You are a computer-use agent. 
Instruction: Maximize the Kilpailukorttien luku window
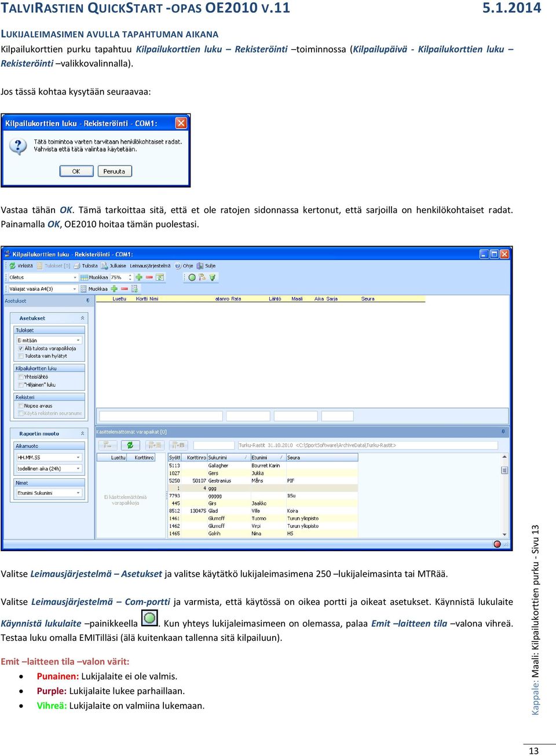[495, 254]
